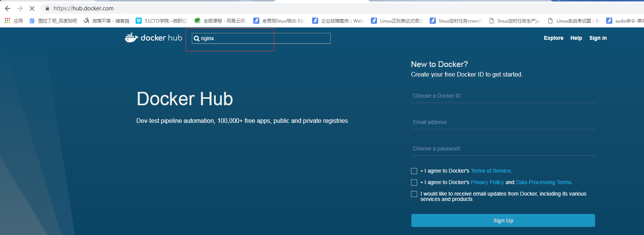Go back with the browser back arrow

(8, 8)
